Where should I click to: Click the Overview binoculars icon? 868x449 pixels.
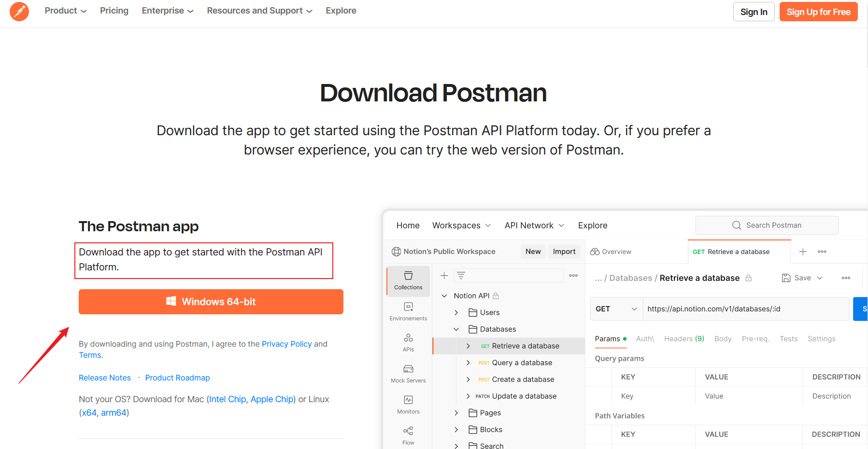595,252
